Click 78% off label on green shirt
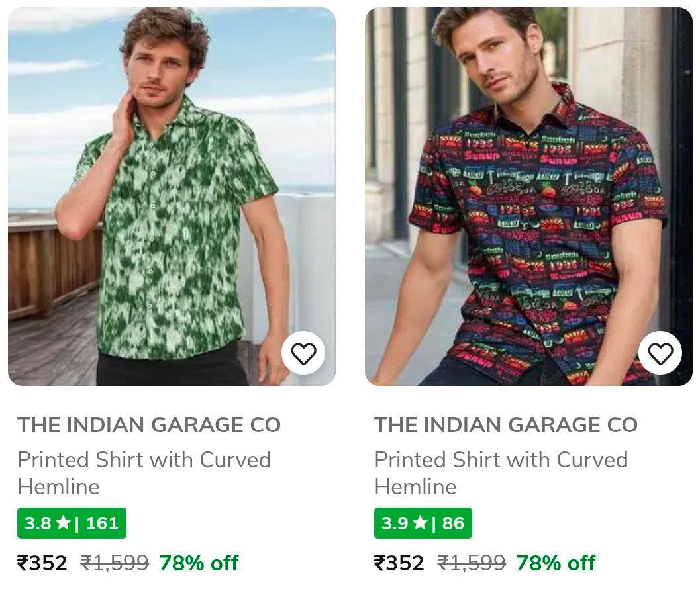This screenshot has height=589, width=700. click(199, 563)
